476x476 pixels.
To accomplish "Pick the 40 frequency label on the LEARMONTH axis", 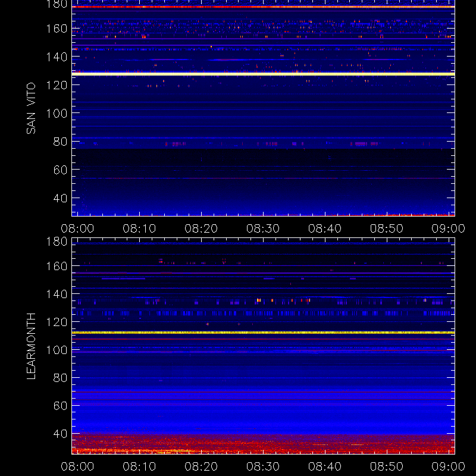I will (x=60, y=434).
